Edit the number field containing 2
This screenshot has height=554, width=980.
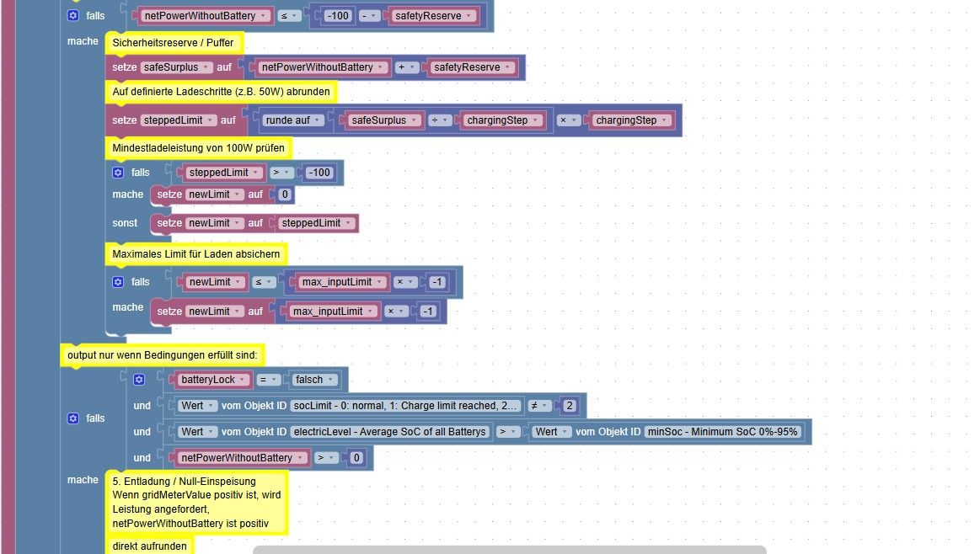pyautogui.click(x=569, y=406)
